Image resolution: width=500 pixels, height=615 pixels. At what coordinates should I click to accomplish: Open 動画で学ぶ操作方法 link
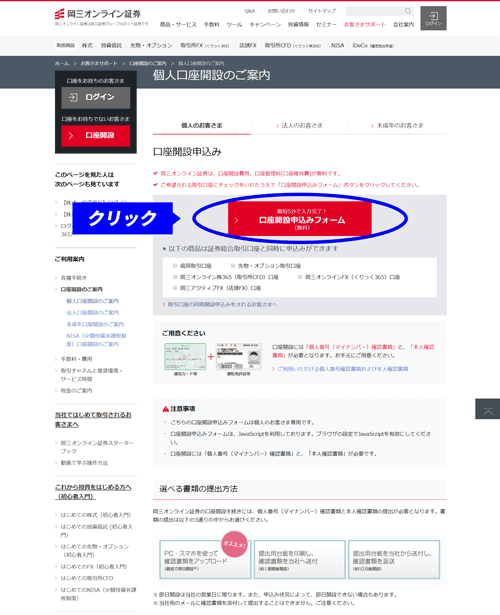(x=84, y=463)
